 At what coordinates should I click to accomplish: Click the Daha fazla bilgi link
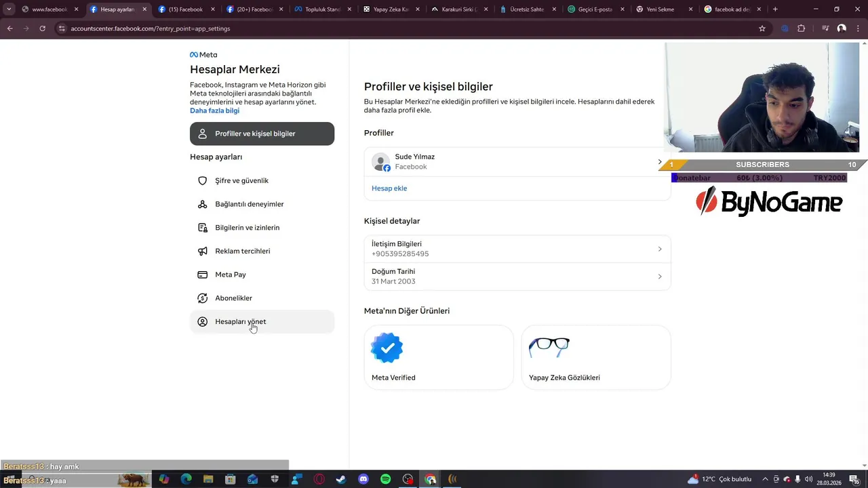[214, 110]
